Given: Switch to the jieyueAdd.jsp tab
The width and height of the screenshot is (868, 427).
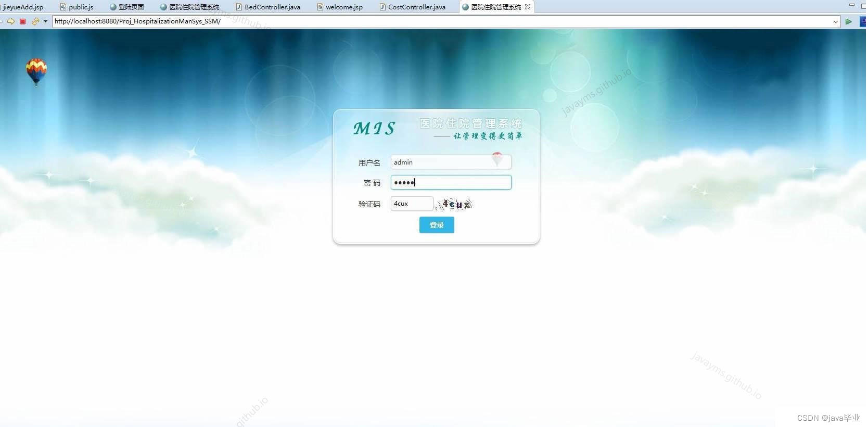Looking at the screenshot, I should (x=23, y=7).
